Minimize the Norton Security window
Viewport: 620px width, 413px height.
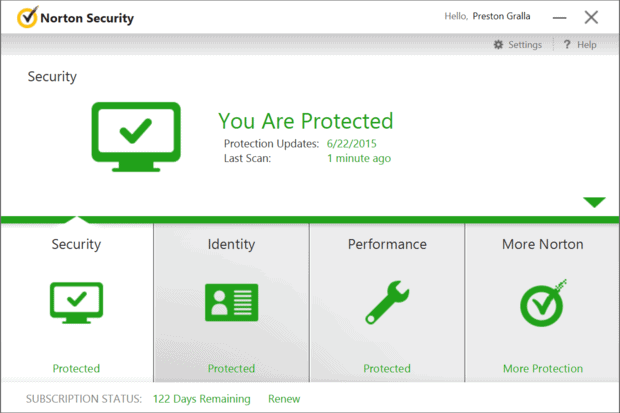pos(560,18)
